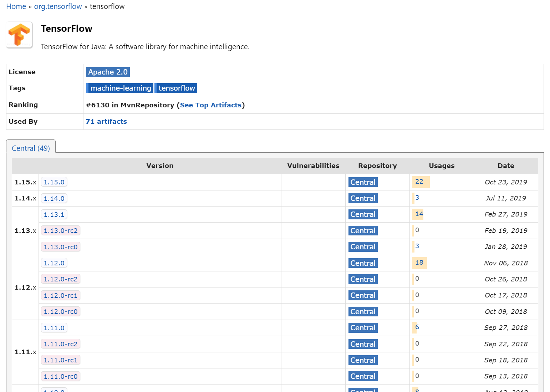
Task: Click the TensorFlow logo icon
Action: click(x=19, y=35)
